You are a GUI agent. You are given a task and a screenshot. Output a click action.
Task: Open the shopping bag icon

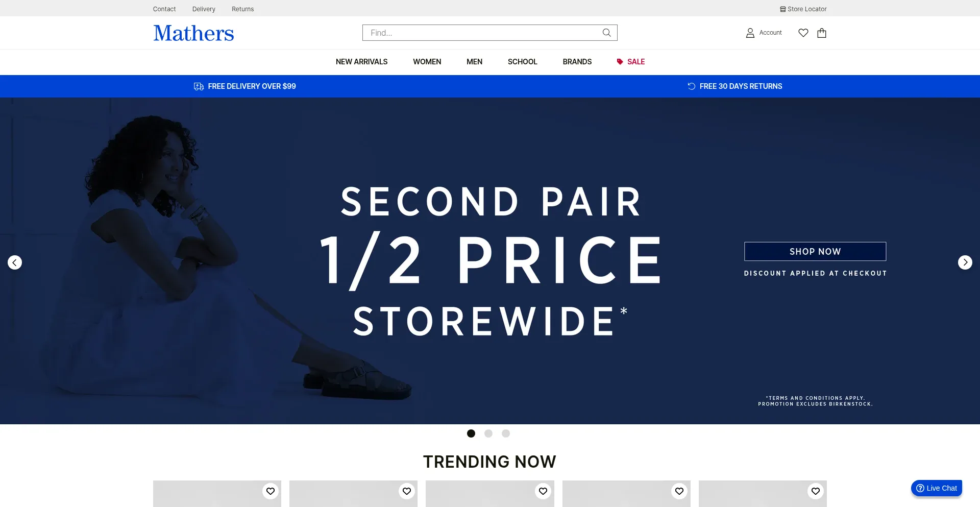[822, 33]
